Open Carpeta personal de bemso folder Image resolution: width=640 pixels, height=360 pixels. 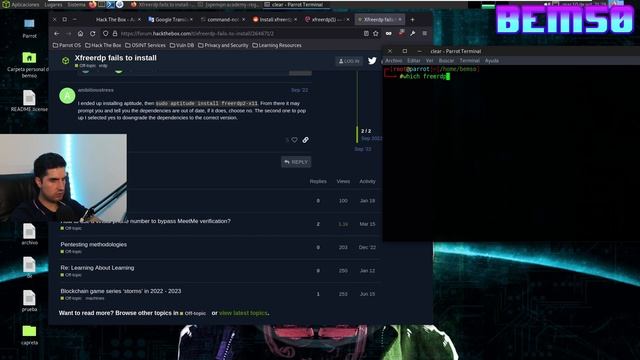click(29, 65)
